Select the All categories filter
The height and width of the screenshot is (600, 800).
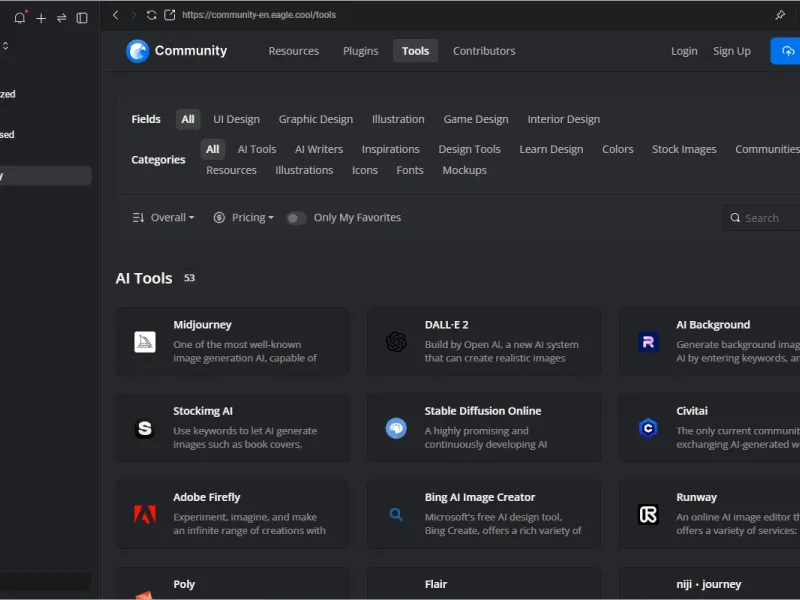(212, 149)
